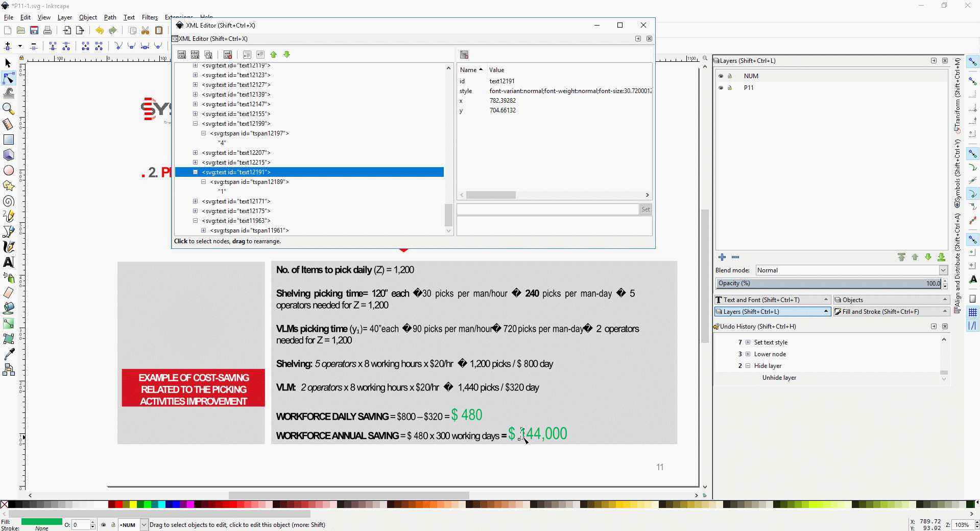Screen dimensions: 980x531
Task: Open the Edit menu
Action: (x=26, y=17)
